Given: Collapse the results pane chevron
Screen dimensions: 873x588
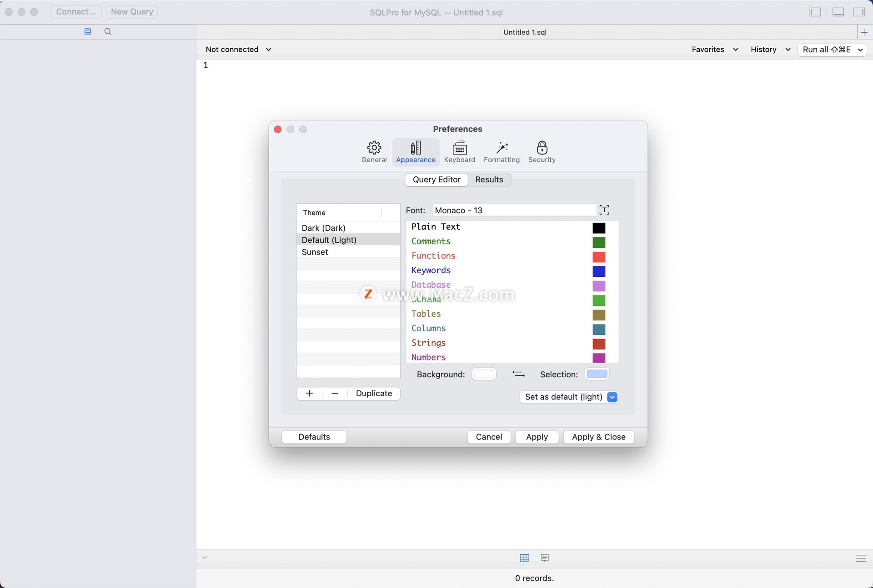Looking at the screenshot, I should pyautogui.click(x=205, y=558).
